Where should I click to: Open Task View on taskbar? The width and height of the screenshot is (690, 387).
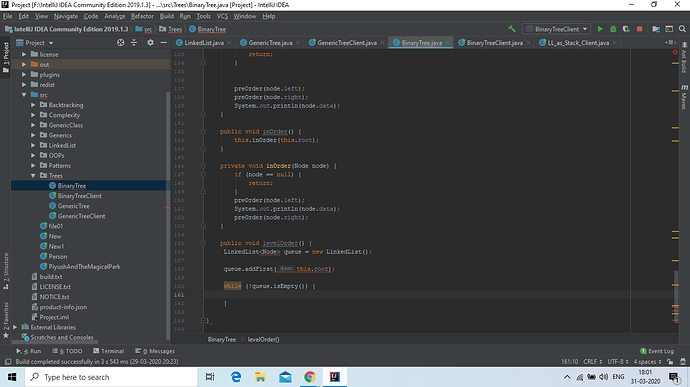coord(210,377)
